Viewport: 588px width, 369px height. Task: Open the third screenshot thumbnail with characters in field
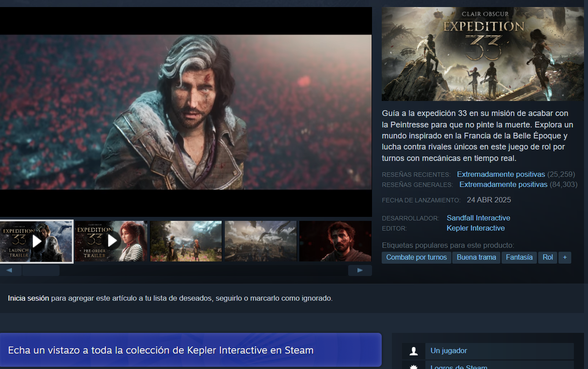186,241
